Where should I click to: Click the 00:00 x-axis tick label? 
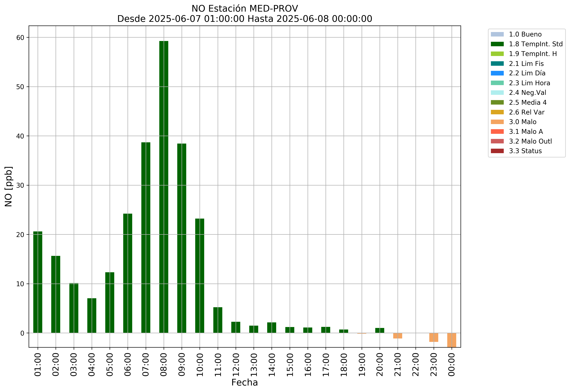pyautogui.click(x=452, y=364)
